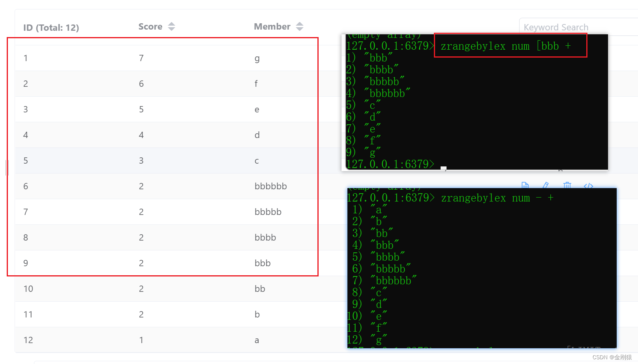Click result 9) "g" in upper terminal
The height and width of the screenshot is (364, 638).
[x=364, y=152]
